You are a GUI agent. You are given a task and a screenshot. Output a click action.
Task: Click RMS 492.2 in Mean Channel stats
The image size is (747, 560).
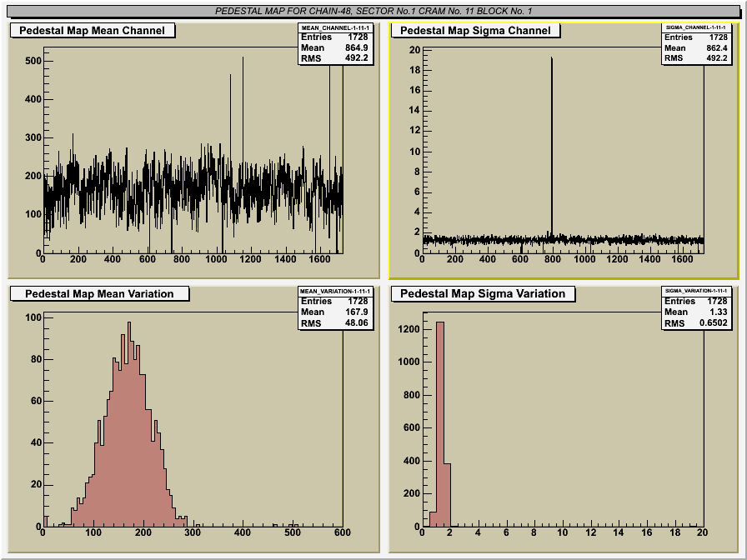tap(335, 58)
